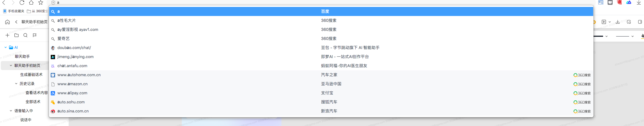The height and width of the screenshot is (126, 644).
Task: Click the overlapping-squares copy icon
Action: [629, 22]
